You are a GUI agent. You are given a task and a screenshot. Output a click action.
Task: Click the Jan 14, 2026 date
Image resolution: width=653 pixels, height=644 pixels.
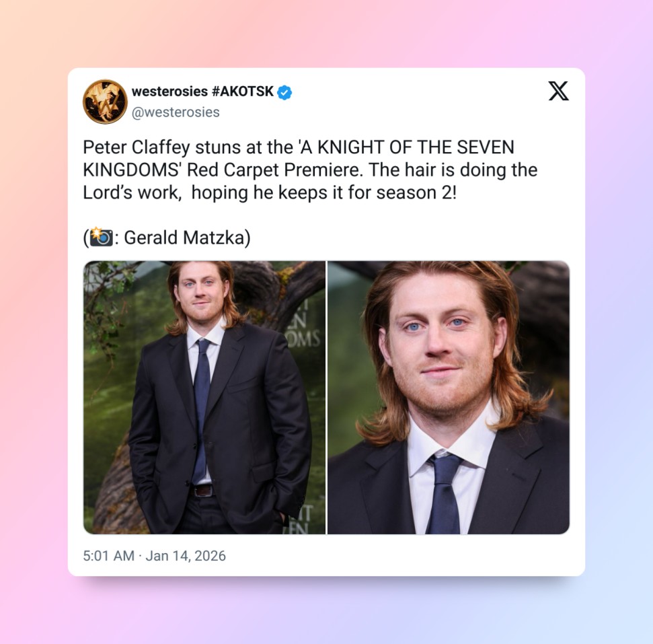tap(186, 556)
